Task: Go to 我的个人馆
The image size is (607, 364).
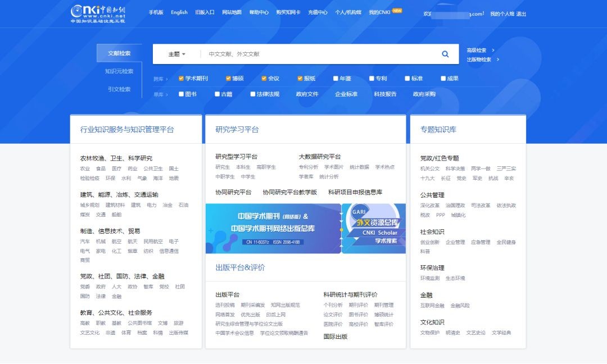Action: [502, 14]
